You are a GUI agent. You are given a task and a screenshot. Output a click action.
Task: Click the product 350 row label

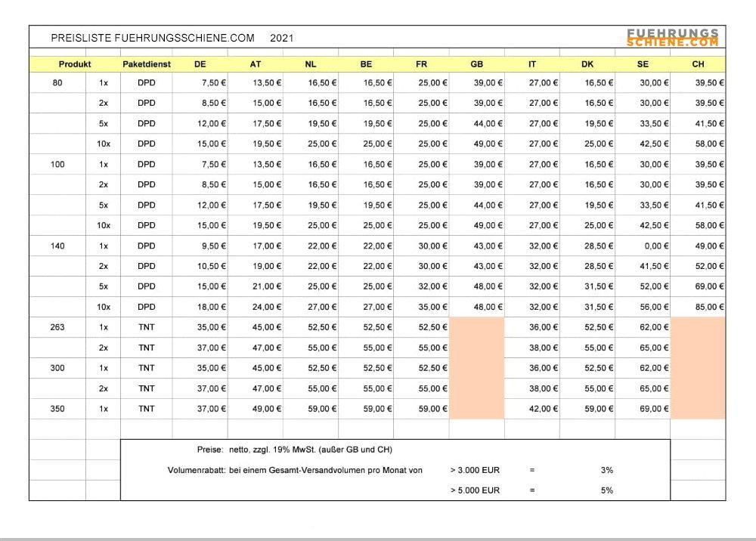click(57, 409)
